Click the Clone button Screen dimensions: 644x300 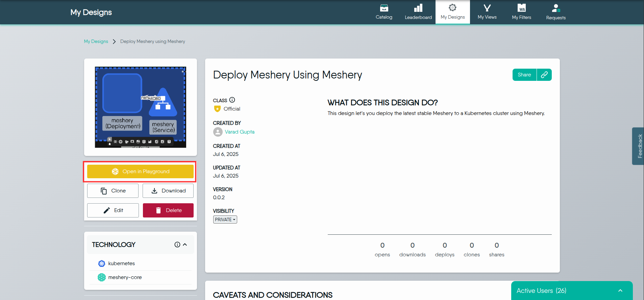(x=113, y=191)
